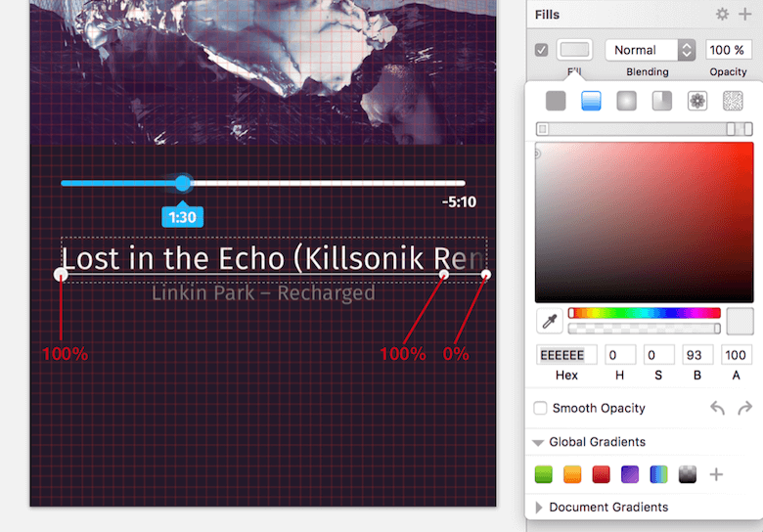Click the S saturation value field
This screenshot has height=532, width=763.
[x=659, y=355]
